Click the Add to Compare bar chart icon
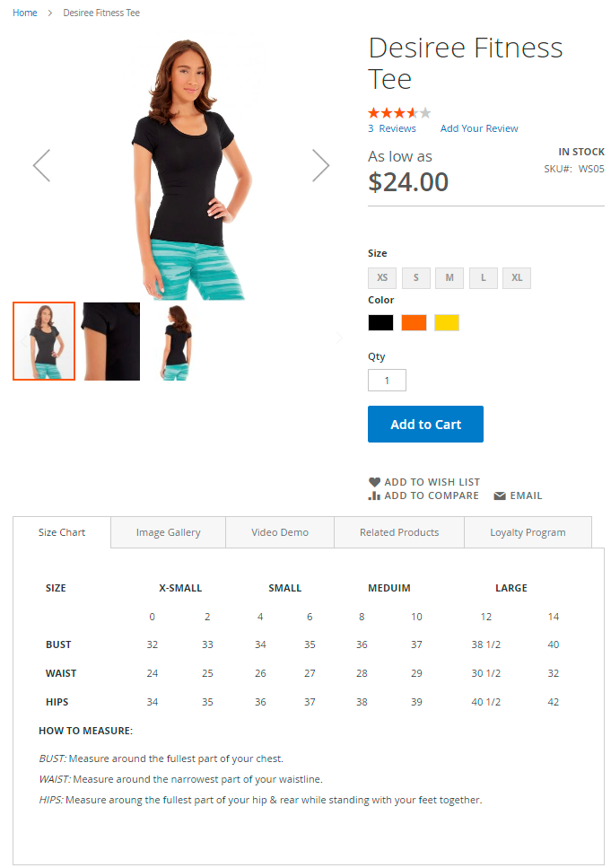 pyautogui.click(x=374, y=495)
